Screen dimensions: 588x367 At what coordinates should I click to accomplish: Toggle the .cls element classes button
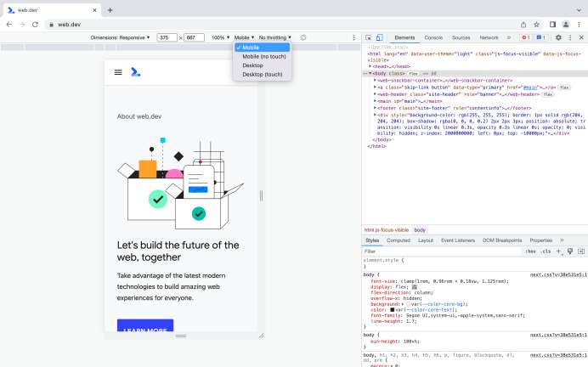tap(546, 251)
